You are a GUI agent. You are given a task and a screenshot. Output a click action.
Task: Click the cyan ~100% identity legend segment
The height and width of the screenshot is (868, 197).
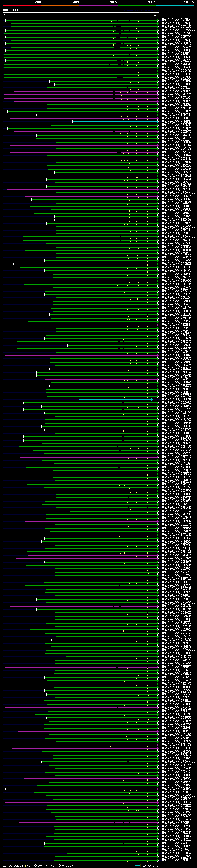click(x=175, y=6)
